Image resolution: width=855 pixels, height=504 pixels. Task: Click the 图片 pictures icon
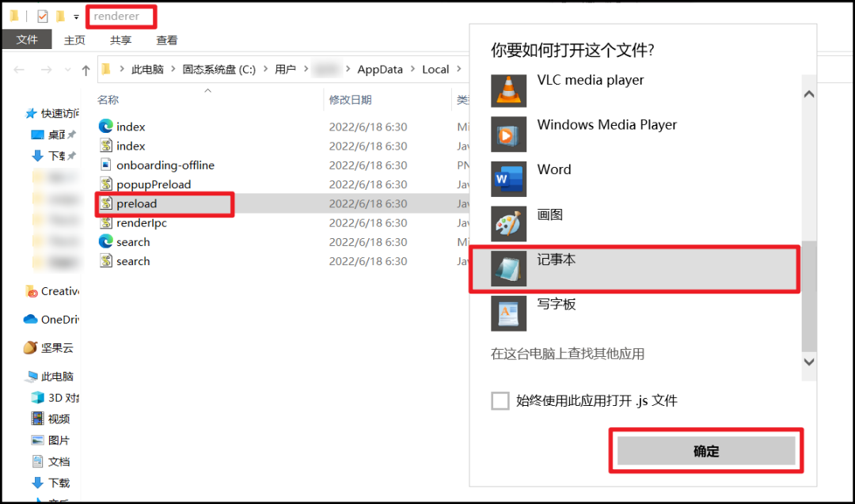[38, 440]
